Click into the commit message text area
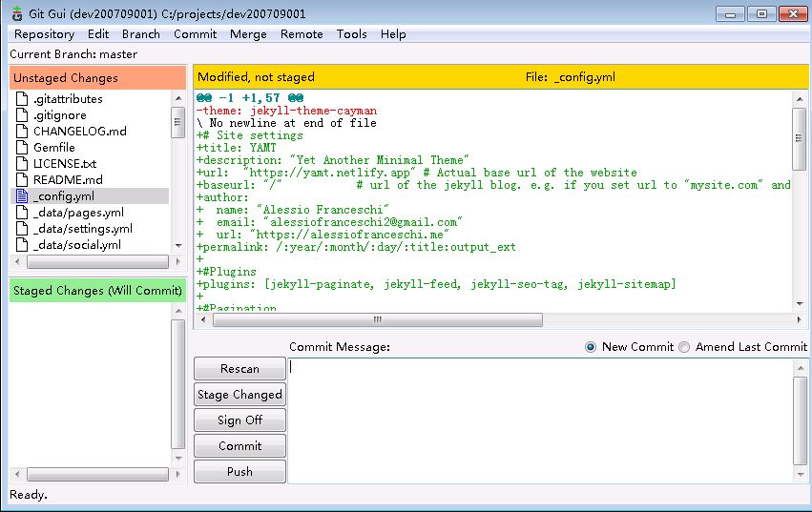The height and width of the screenshot is (512, 812). click(540, 420)
